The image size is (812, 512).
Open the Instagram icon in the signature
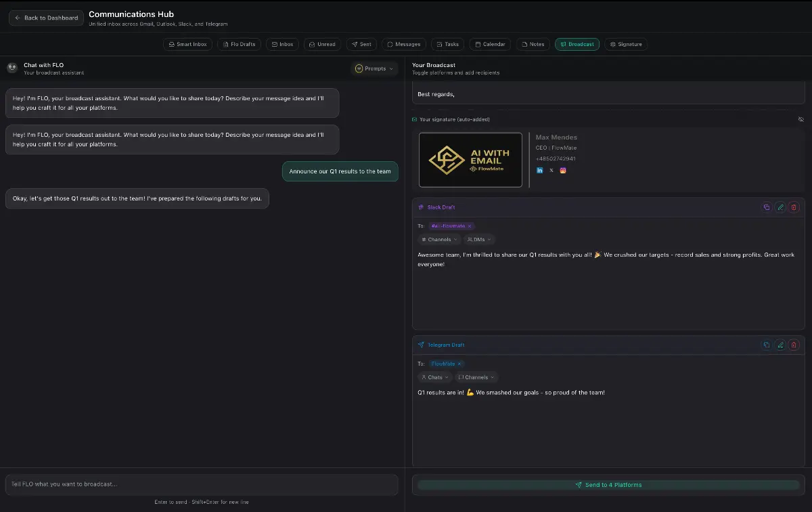point(563,170)
